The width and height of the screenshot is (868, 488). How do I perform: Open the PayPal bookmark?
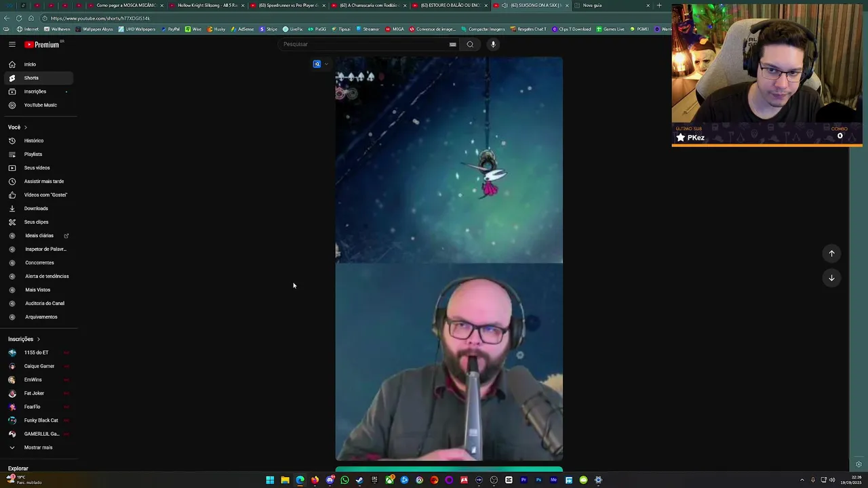170,29
